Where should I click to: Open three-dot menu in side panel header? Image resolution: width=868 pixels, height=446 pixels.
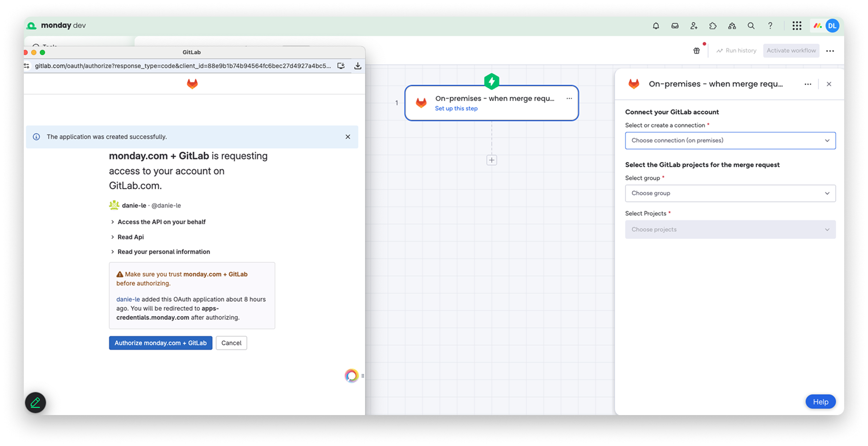[807, 84]
